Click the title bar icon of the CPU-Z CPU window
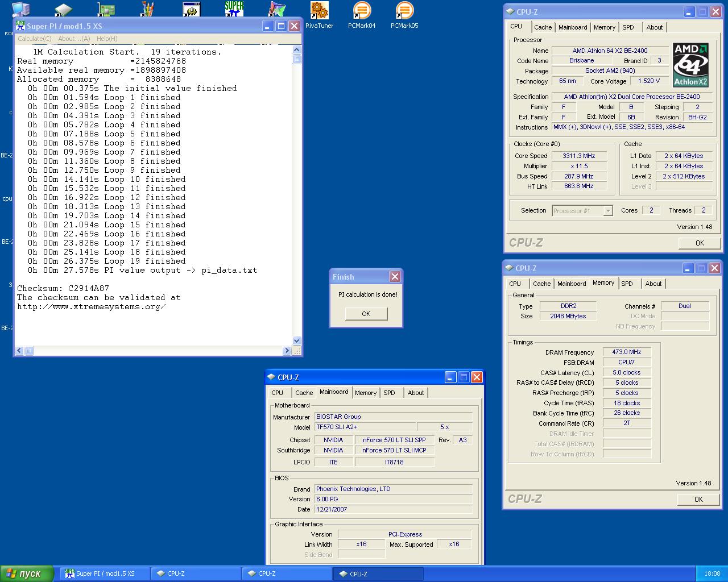 510,12
